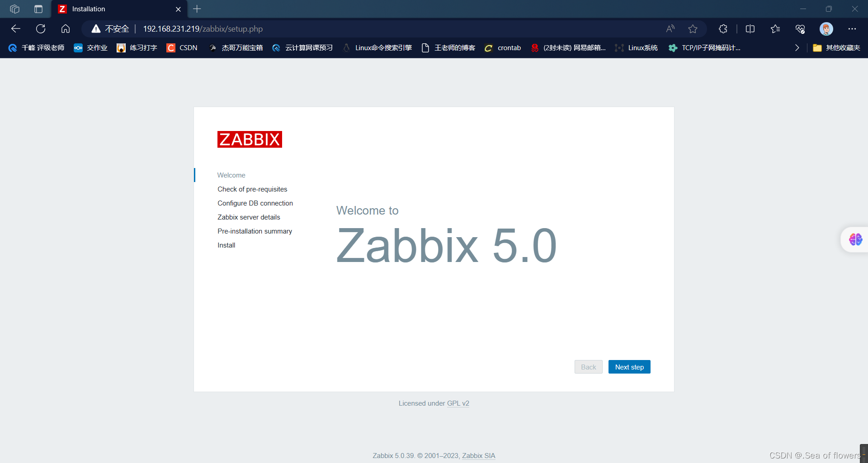Screen dimensions: 868x463
Task: Click the Next step button
Action: coord(629,367)
